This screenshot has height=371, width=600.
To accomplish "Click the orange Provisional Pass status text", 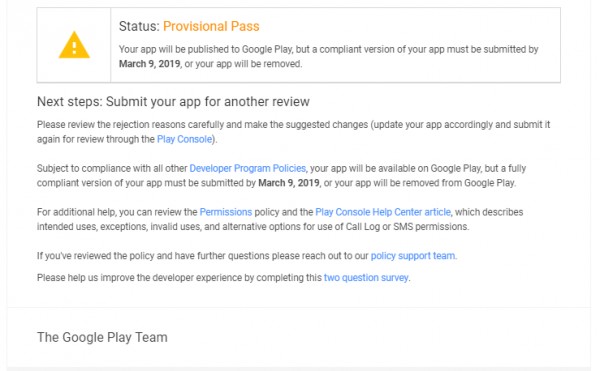I will pos(211,26).
